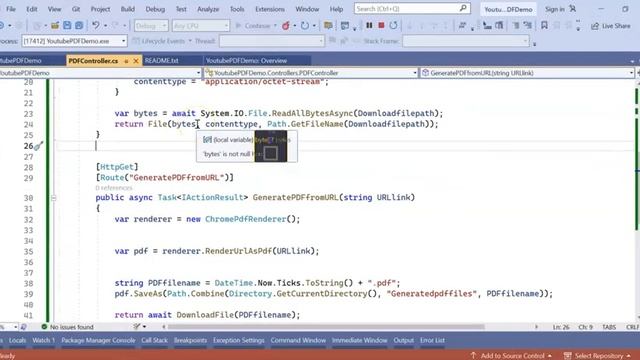Click the search magnifier icon
This screenshot has width=640, height=360.
(463, 8)
